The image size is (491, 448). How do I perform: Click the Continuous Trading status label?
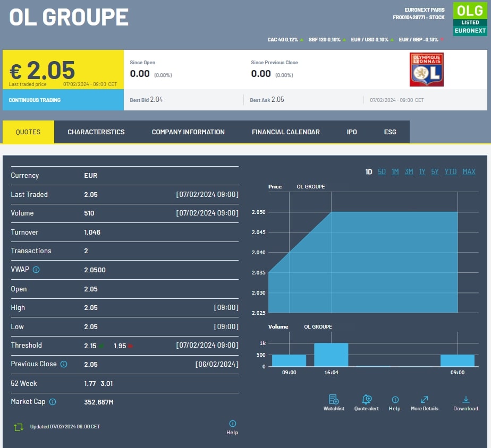tap(35, 100)
